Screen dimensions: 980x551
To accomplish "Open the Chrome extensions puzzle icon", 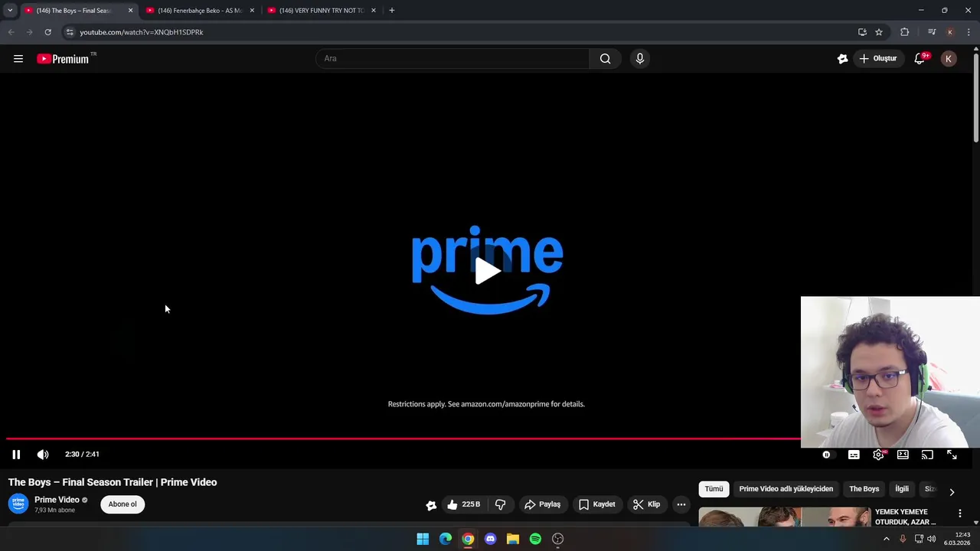I will 904,32.
